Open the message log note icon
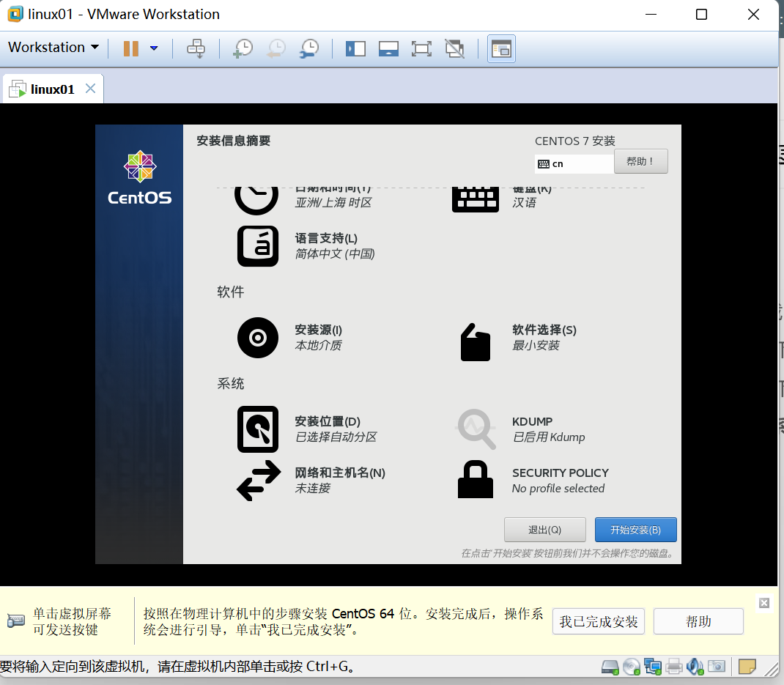Viewport: 784px width, 685px height. (x=747, y=667)
